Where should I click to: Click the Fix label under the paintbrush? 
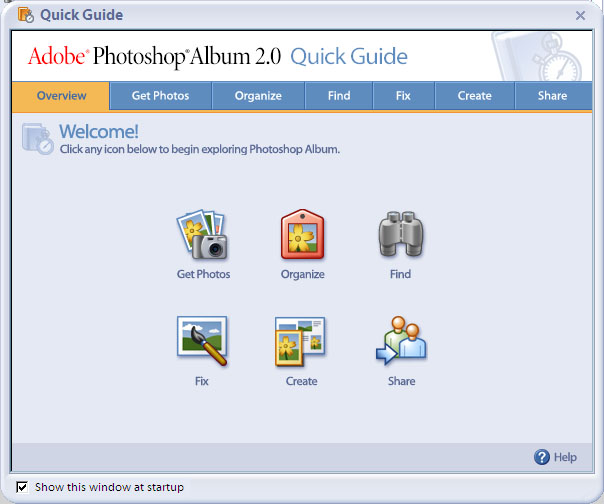tap(202, 381)
